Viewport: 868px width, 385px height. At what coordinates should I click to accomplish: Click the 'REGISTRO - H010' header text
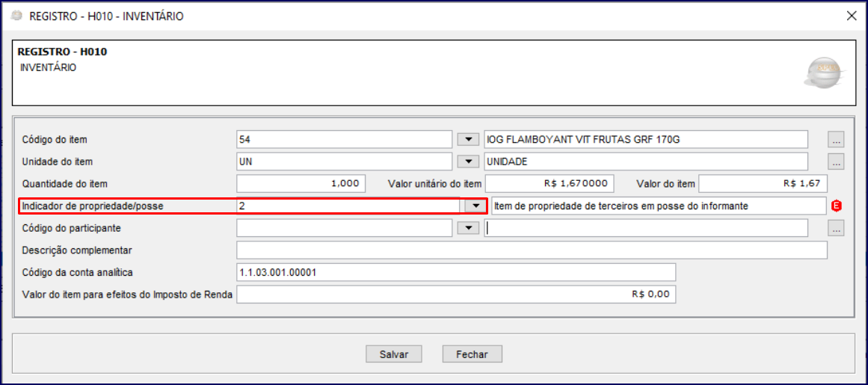point(63,52)
